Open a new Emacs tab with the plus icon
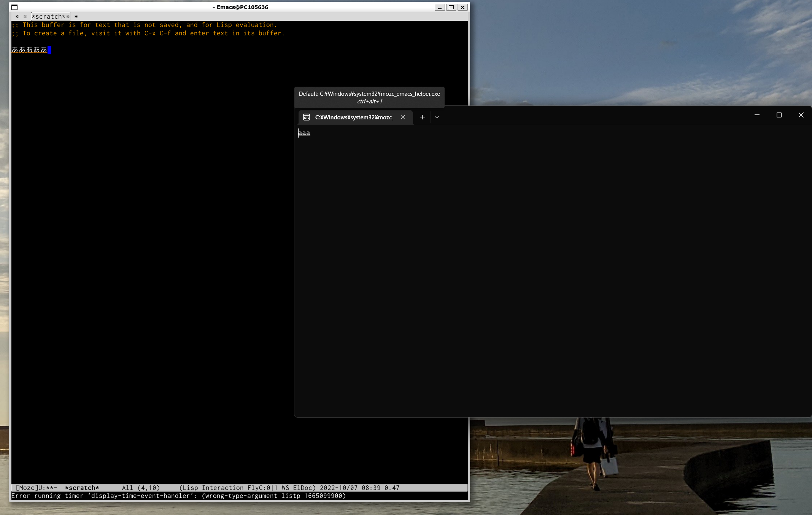 pos(76,16)
